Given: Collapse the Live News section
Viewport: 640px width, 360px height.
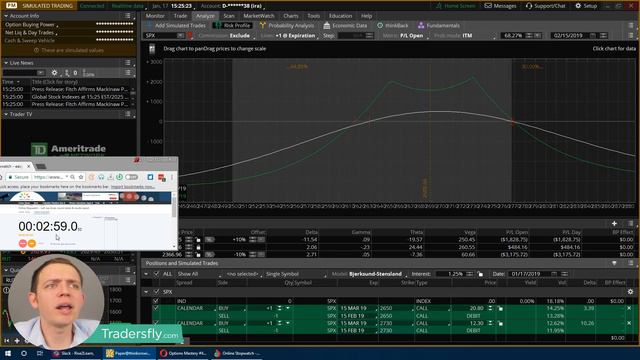Looking at the screenshot, I should click(6, 63).
